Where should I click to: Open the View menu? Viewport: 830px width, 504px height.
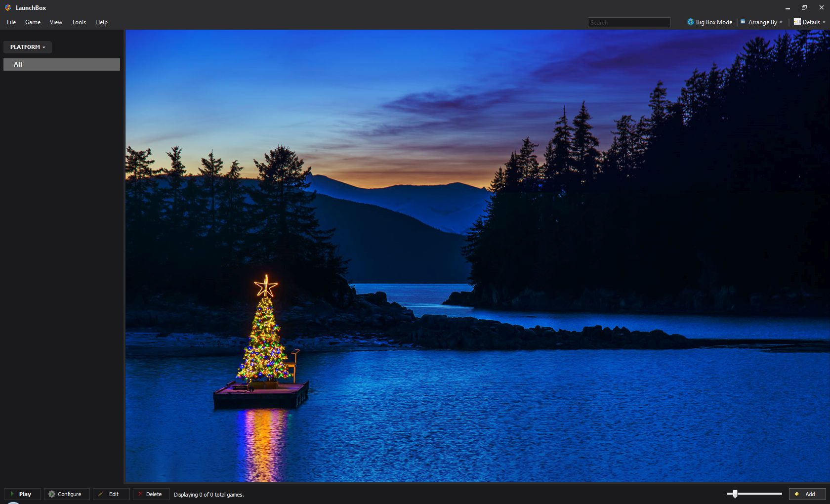[x=56, y=22]
